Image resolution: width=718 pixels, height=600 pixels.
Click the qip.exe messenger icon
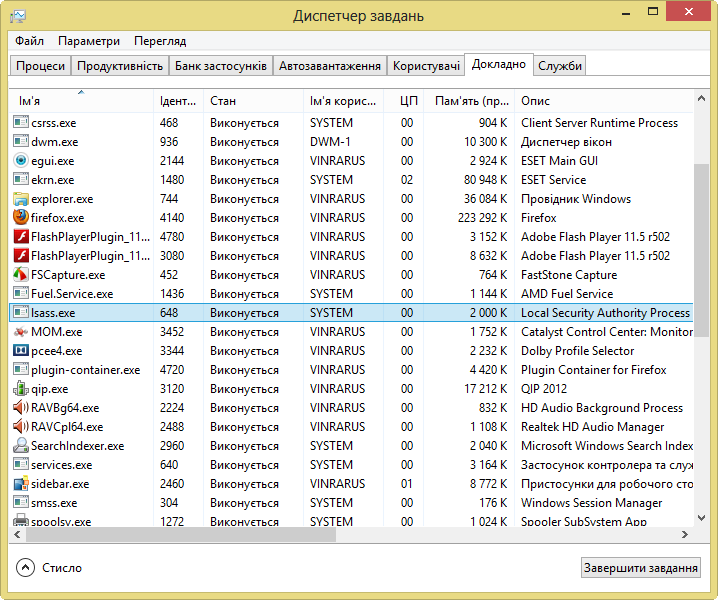point(21,388)
